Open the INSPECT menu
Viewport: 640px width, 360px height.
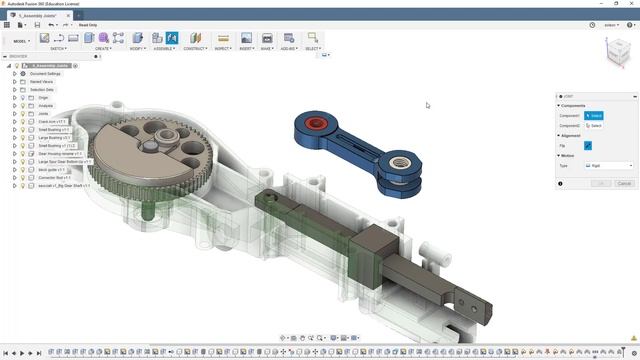click(223, 49)
